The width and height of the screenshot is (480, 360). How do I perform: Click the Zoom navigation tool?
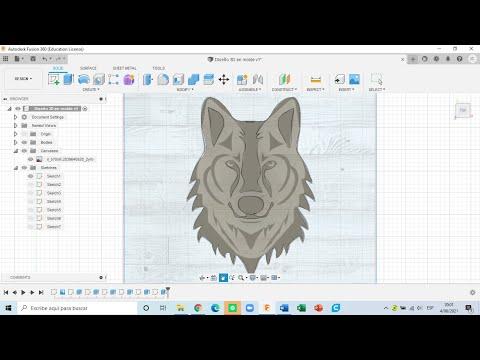[241, 278]
